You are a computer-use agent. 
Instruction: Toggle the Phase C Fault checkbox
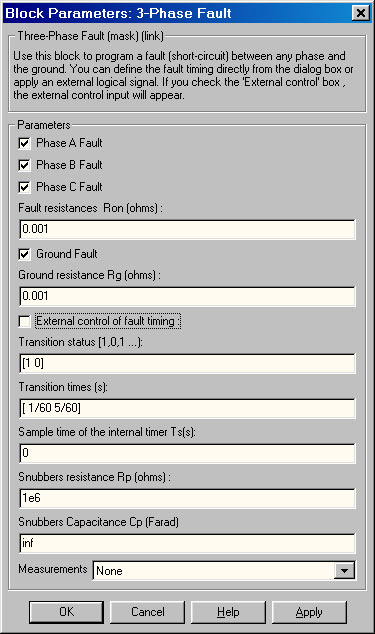(24, 187)
